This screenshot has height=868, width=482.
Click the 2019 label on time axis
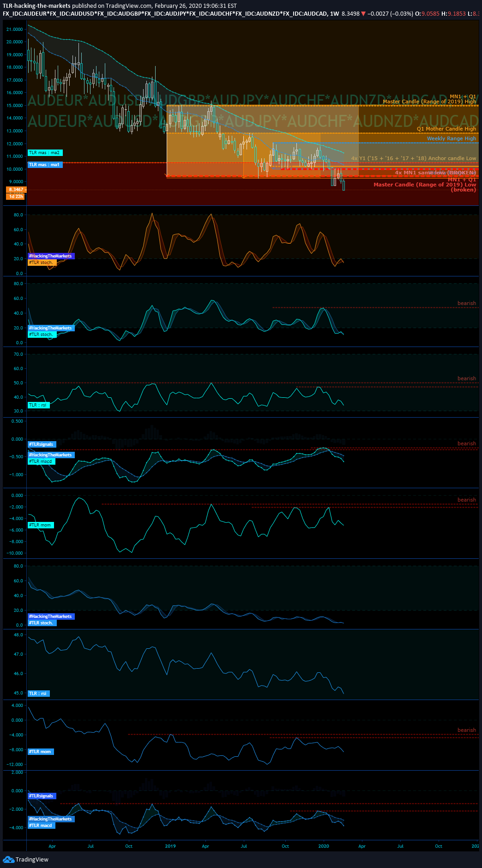pyautogui.click(x=170, y=846)
